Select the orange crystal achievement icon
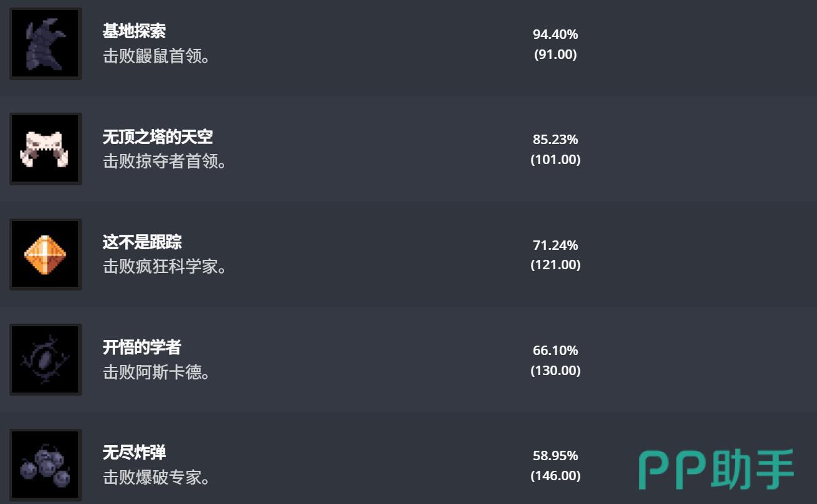 (x=46, y=254)
